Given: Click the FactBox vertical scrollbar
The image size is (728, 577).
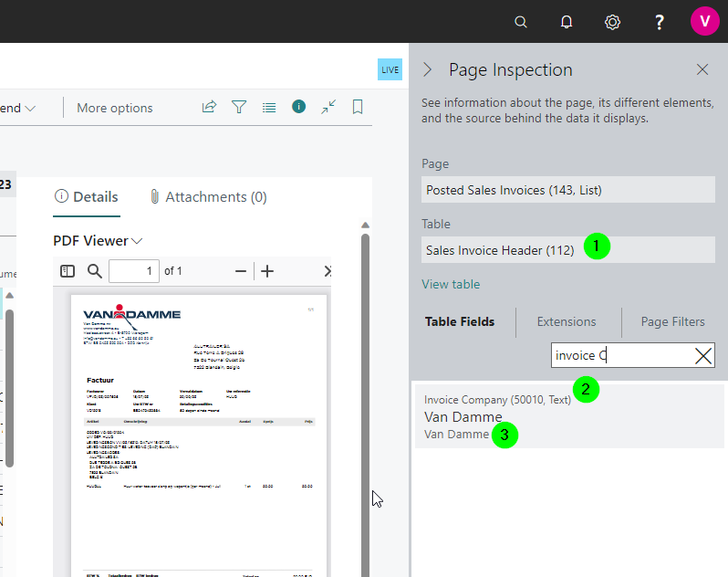Looking at the screenshot, I should click(366, 404).
